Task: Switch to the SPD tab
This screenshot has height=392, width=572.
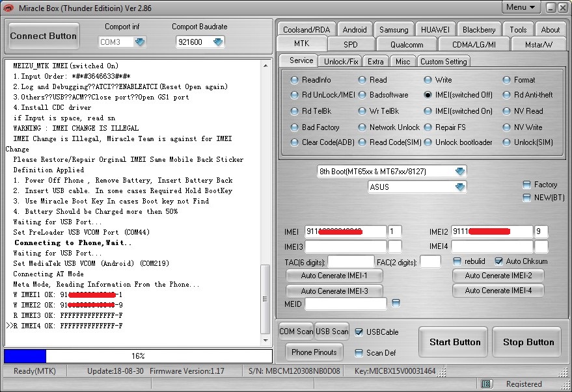Action: [351, 44]
